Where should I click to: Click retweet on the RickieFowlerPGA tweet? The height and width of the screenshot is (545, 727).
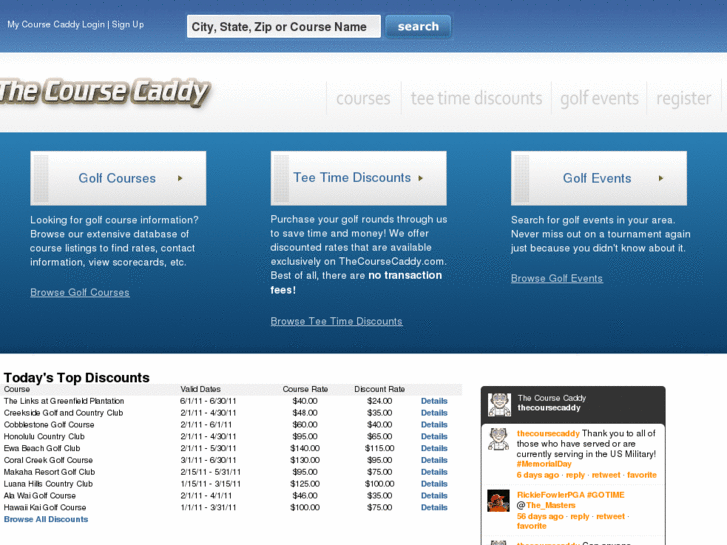(x=610, y=516)
